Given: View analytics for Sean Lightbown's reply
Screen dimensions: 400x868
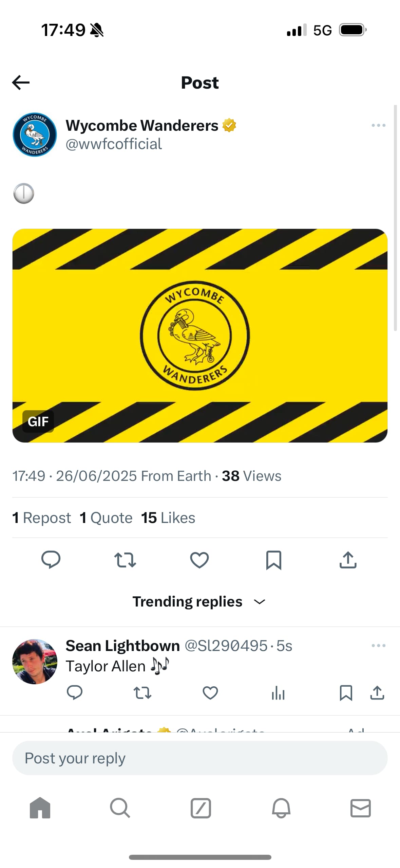Looking at the screenshot, I should pyautogui.click(x=278, y=692).
